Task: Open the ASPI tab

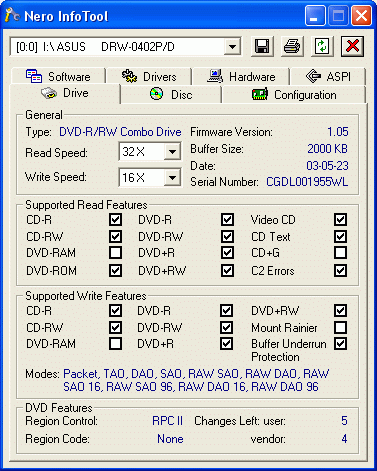Action: 328,76
